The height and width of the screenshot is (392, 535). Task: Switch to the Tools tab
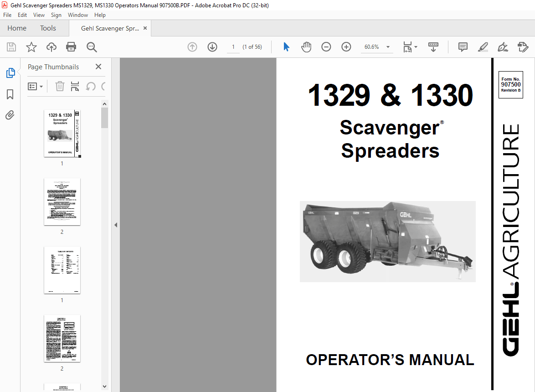(x=48, y=28)
